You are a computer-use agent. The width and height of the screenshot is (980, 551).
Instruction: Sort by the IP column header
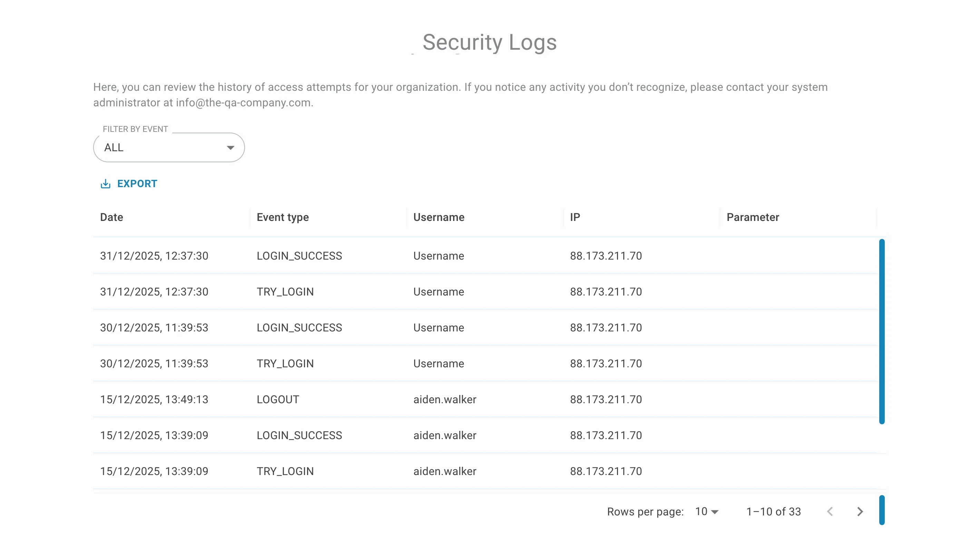[575, 217]
